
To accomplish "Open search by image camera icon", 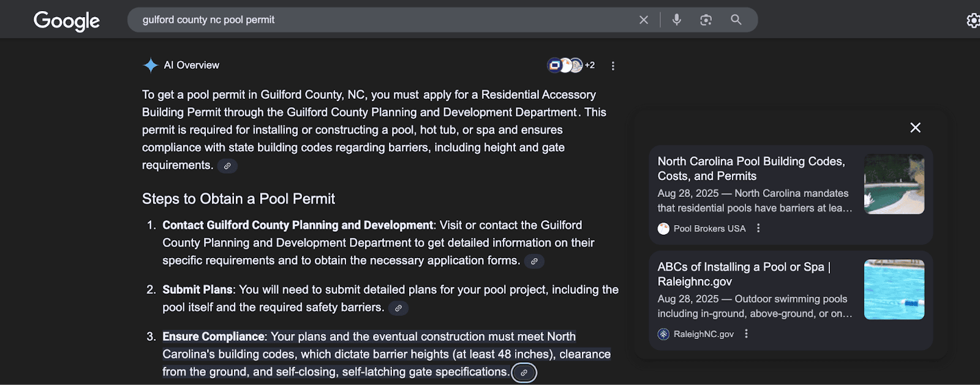I will point(706,20).
